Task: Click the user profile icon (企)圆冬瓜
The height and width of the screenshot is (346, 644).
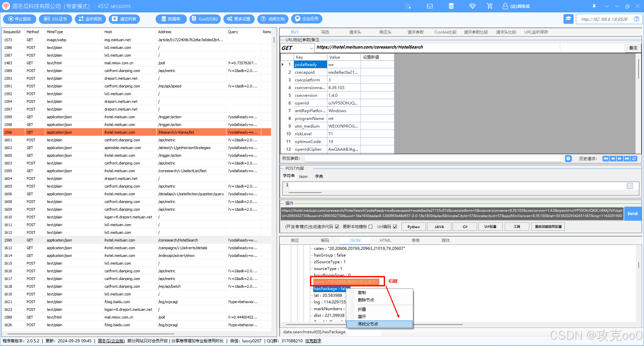Action: [516, 6]
